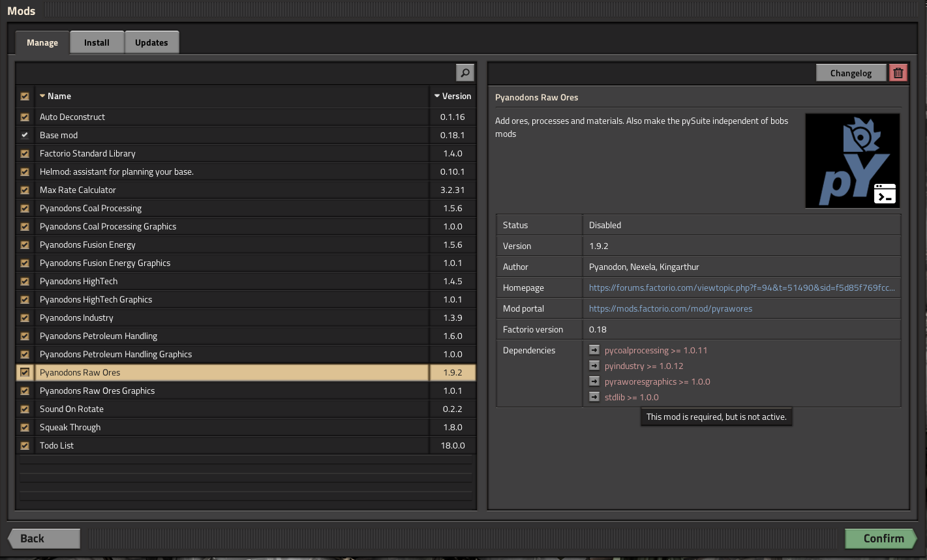Image resolution: width=927 pixels, height=560 pixels.
Task: Open the Changelog
Action: tap(851, 73)
